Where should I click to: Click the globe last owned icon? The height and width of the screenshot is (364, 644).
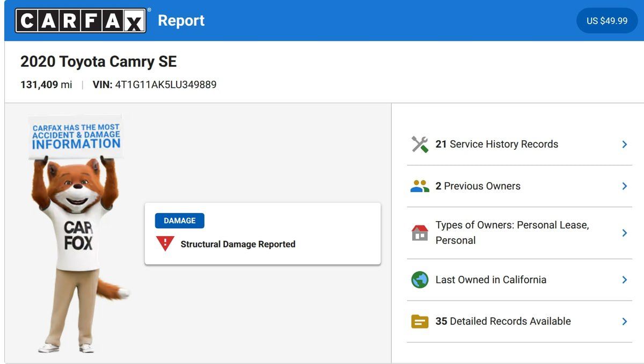[420, 280]
